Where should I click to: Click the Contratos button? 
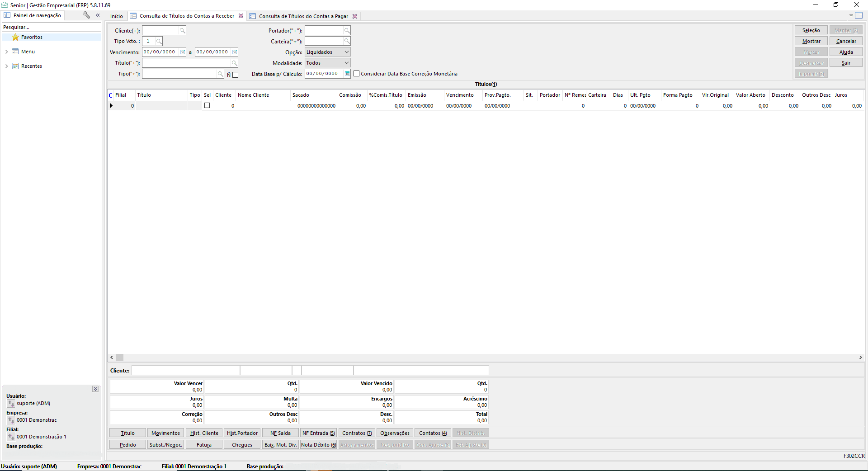click(357, 433)
